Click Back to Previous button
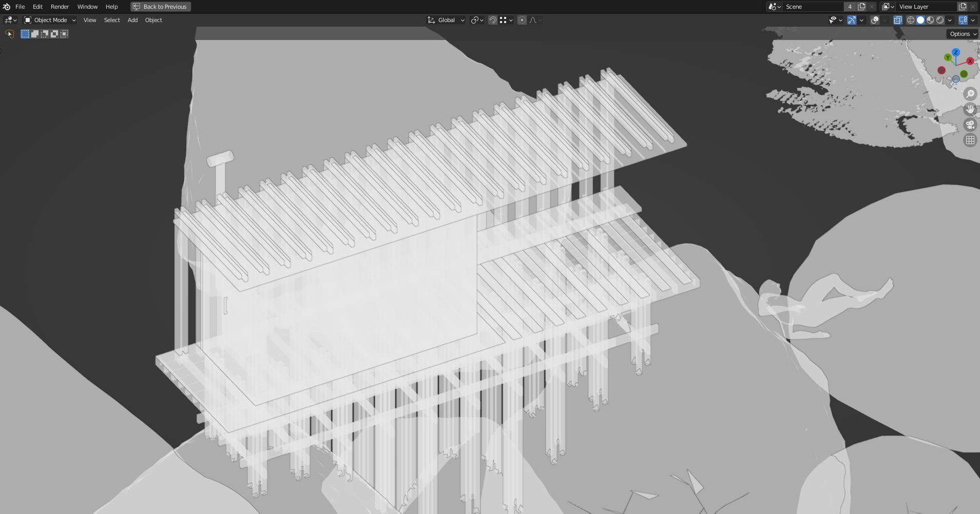Image resolution: width=980 pixels, height=514 pixels. tap(161, 7)
